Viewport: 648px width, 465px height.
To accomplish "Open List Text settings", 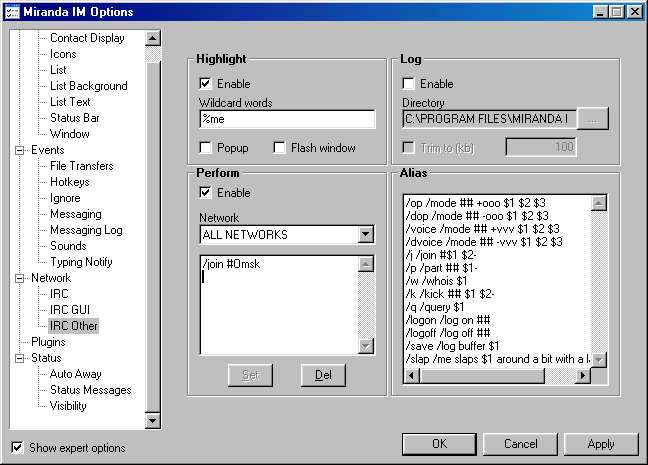I will (70, 102).
